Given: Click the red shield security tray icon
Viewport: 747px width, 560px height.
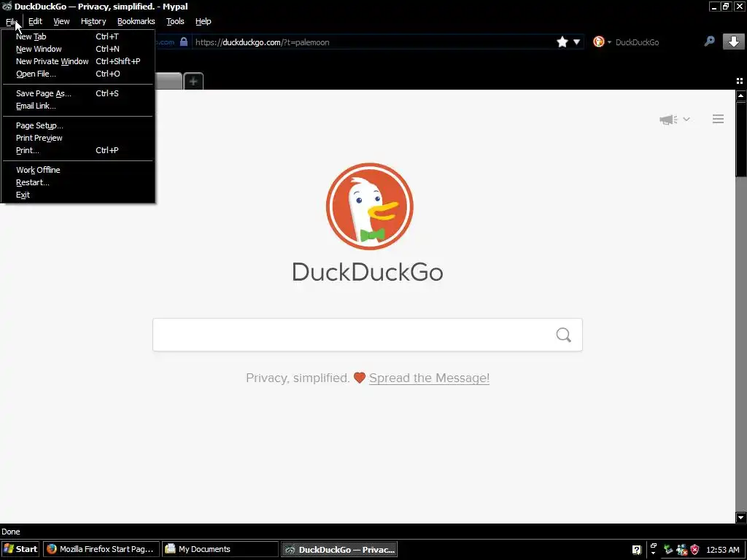Looking at the screenshot, I should pyautogui.click(x=694, y=550).
